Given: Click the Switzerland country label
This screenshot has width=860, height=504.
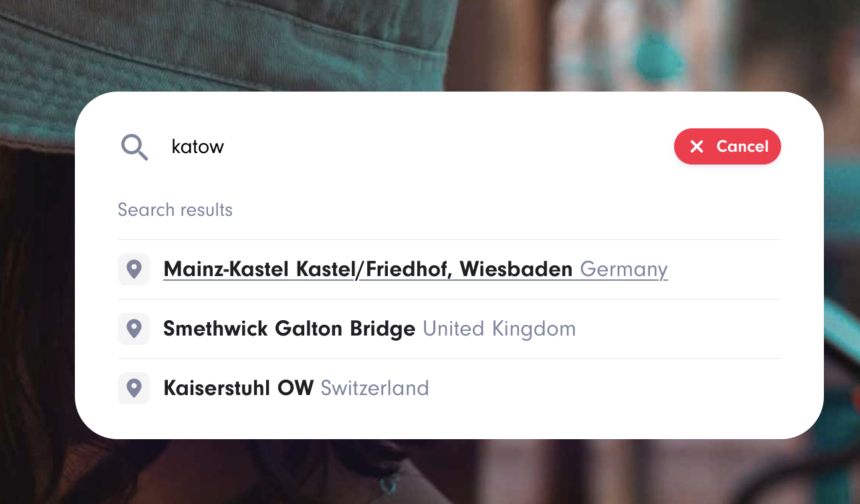Looking at the screenshot, I should [x=374, y=388].
